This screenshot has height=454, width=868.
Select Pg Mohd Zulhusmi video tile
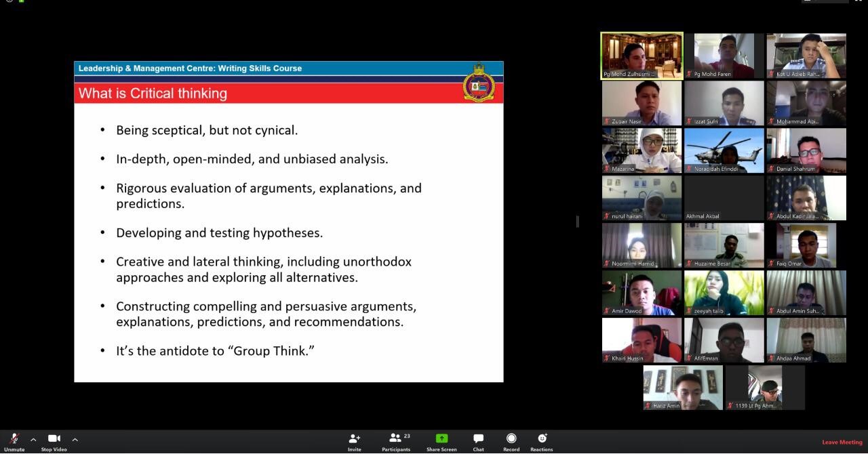(x=642, y=56)
